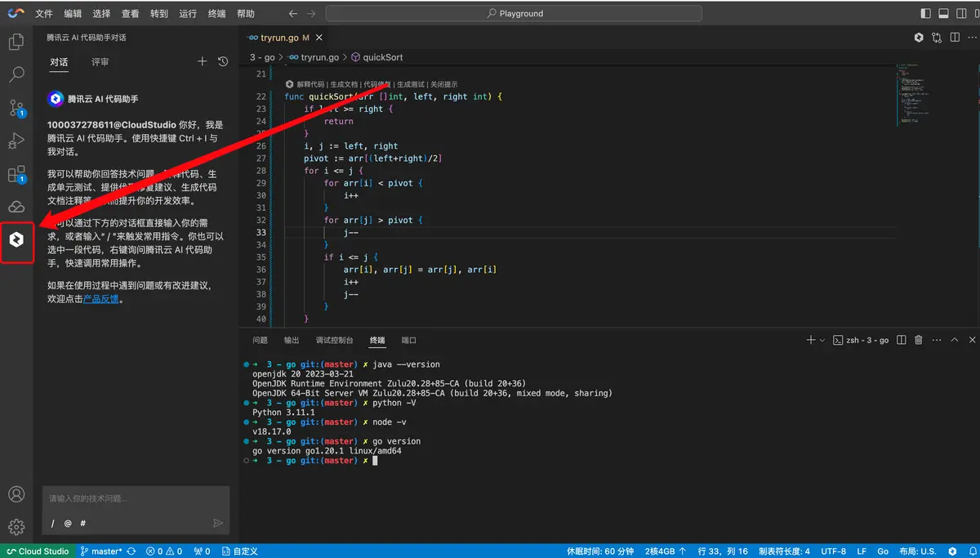Open the 终端 menu
The image size is (980, 558).
pyautogui.click(x=216, y=14)
